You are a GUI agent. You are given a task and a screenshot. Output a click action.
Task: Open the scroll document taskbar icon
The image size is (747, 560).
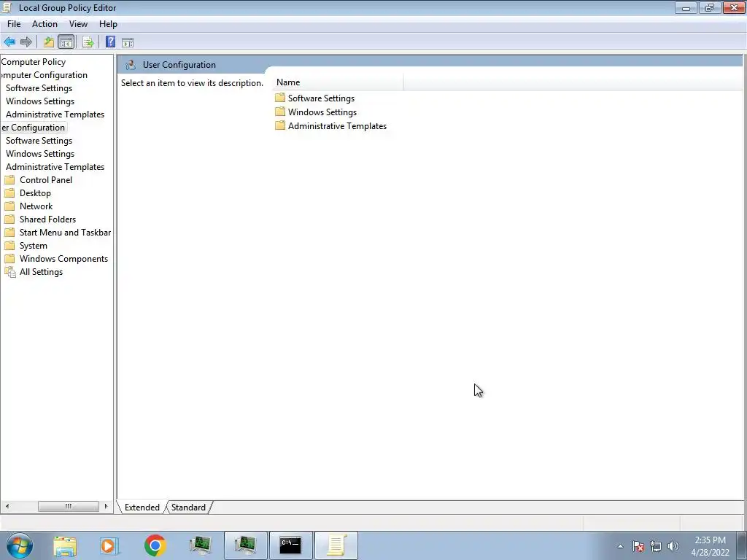click(336, 545)
